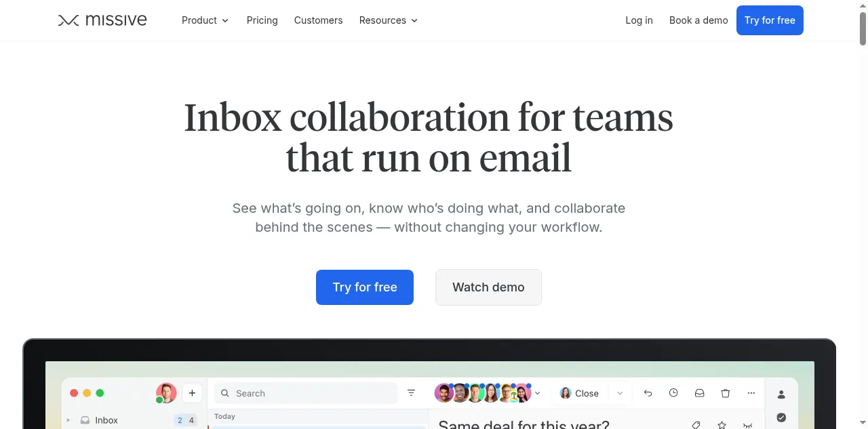The image size is (868, 429).
Task: Click the hero Try for free button
Action: [365, 287]
